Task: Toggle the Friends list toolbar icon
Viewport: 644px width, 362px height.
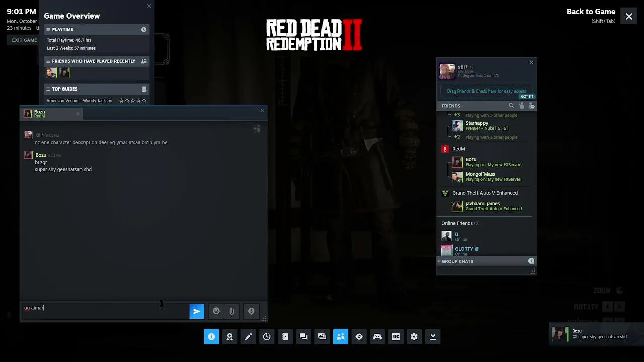Action: coord(341,337)
